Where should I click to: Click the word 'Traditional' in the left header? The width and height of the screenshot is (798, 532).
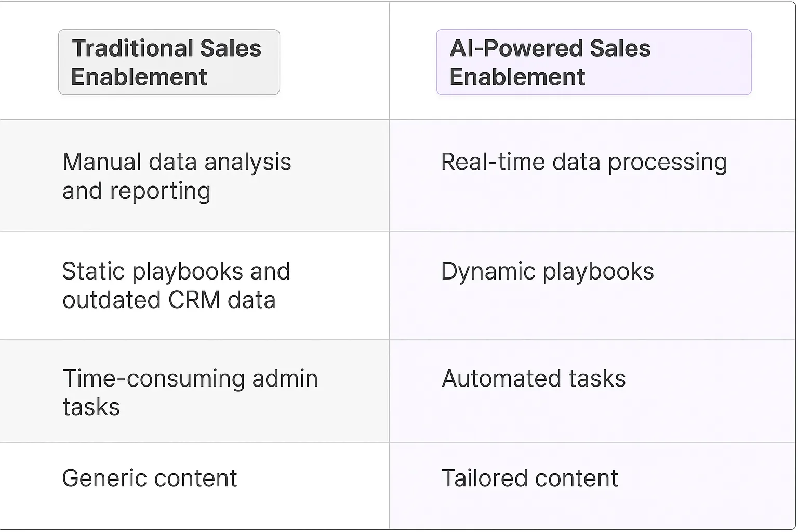click(x=132, y=48)
